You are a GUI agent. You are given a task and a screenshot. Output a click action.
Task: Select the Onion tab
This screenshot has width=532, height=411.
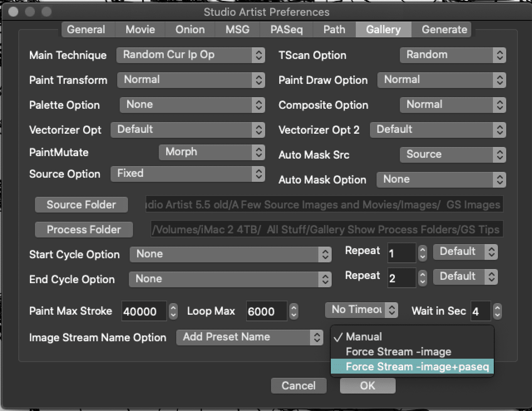tap(190, 30)
